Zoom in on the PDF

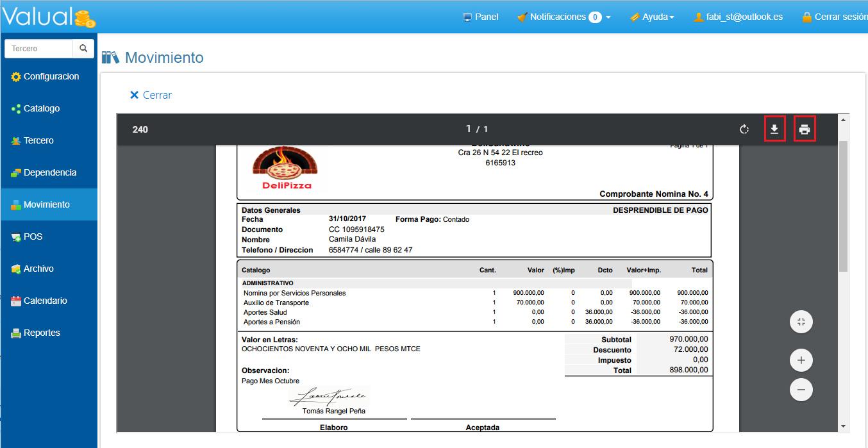801,360
